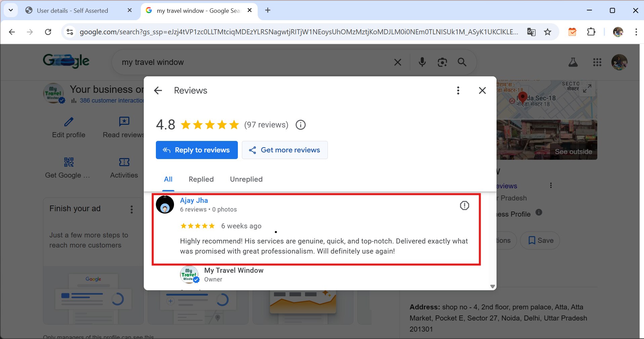Viewport: 644px width, 339px height.
Task: Switch to the Replied tab
Action: pyautogui.click(x=201, y=179)
